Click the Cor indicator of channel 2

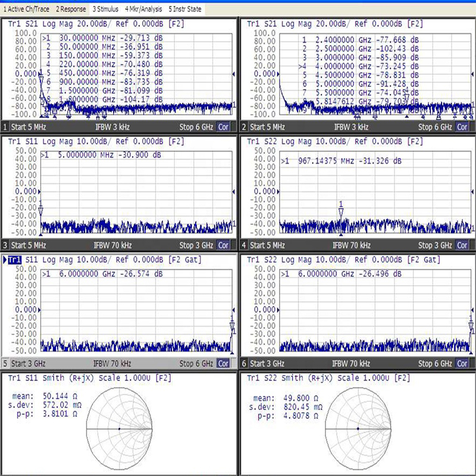pos(462,127)
